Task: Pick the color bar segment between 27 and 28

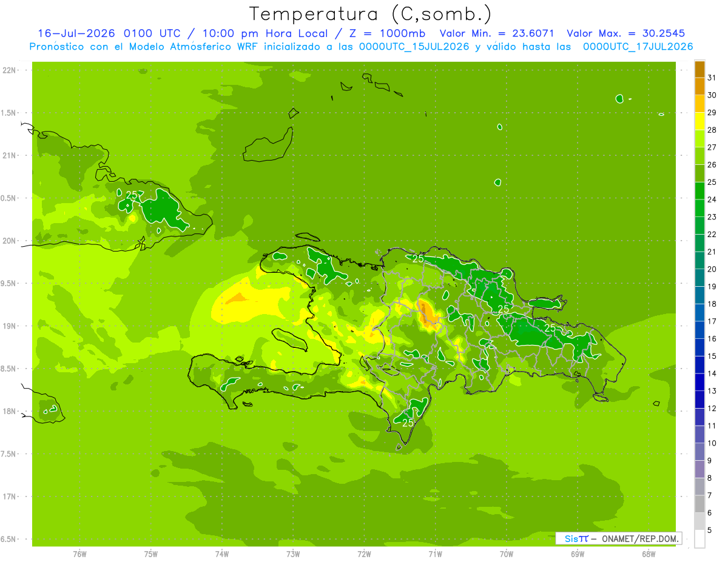Action: pos(699,138)
